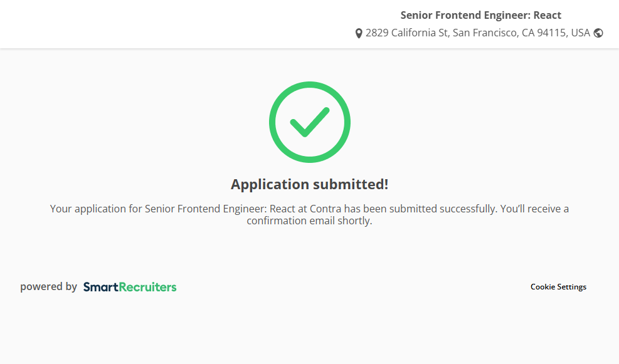The width and height of the screenshot is (619, 364).
Task: Click "React" in the header job title
Action: 547,15
